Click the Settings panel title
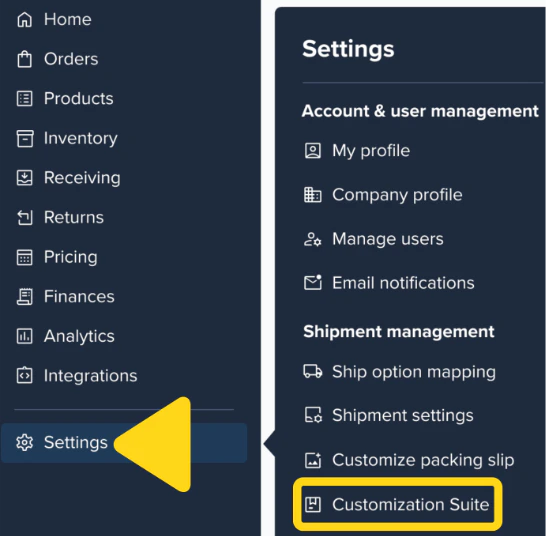This screenshot has width=546, height=536. tap(348, 49)
